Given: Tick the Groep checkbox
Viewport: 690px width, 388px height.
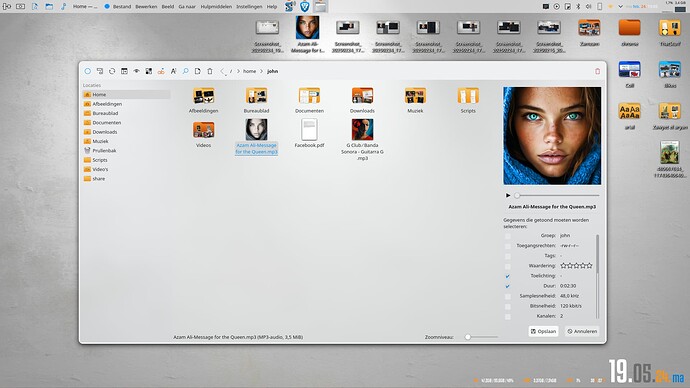Looking at the screenshot, I should point(507,236).
